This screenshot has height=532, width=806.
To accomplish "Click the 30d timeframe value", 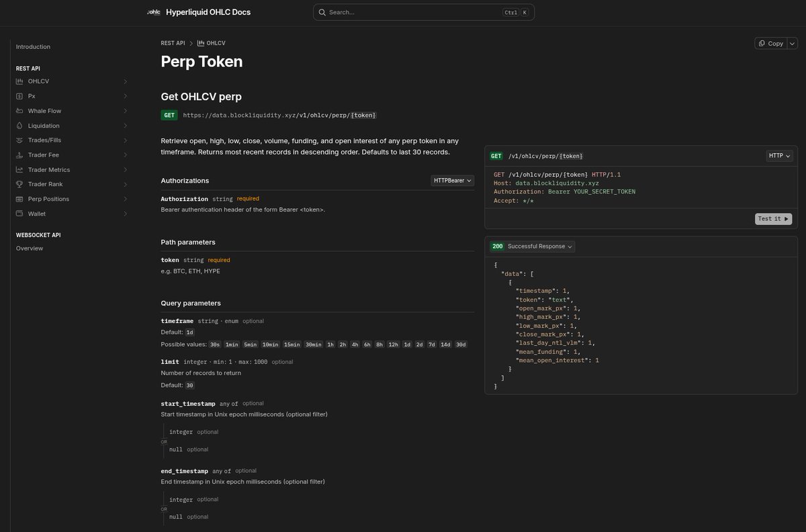I will [x=461, y=345].
